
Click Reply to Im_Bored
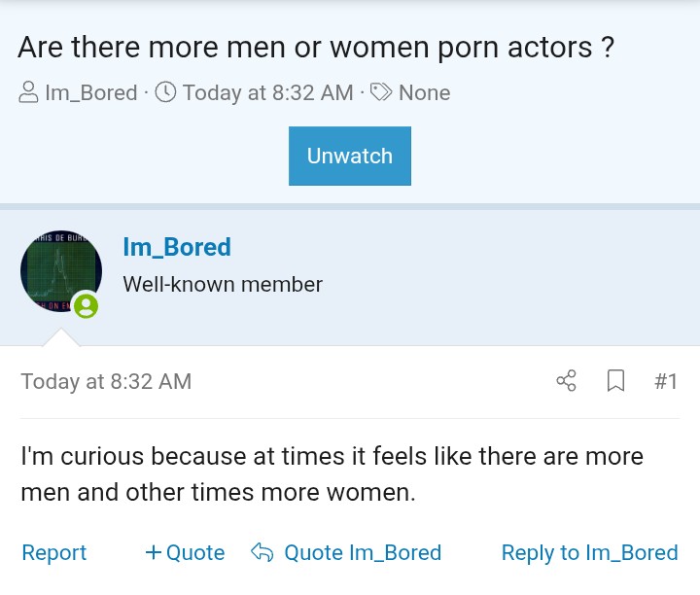[x=589, y=553]
